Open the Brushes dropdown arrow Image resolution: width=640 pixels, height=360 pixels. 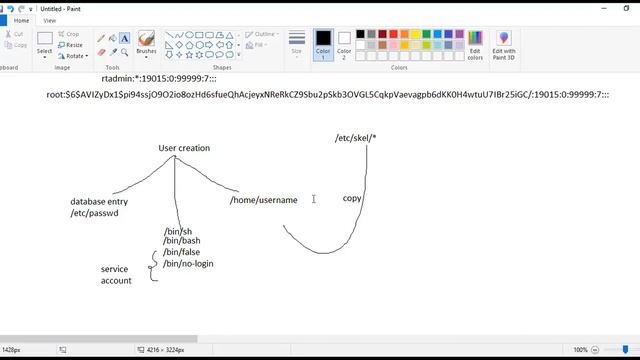[146, 57]
